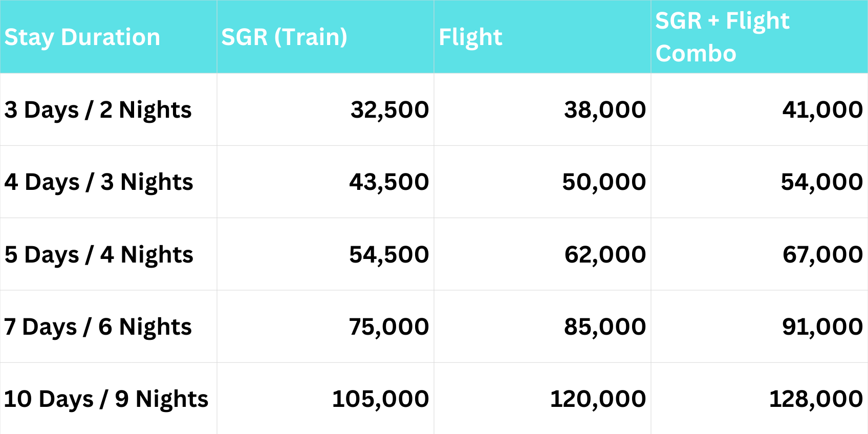This screenshot has height=434, width=868.
Task: Select the 128,000 combo price cell
Action: (816, 399)
